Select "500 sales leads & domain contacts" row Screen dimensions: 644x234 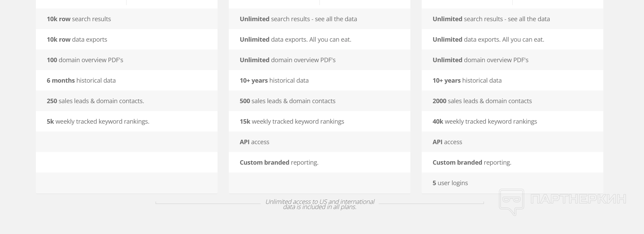(x=288, y=101)
